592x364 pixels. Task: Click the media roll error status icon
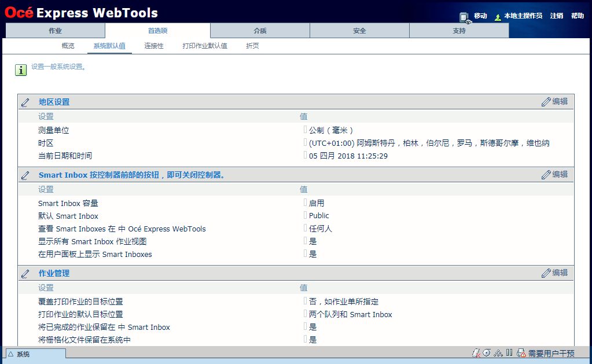(476, 353)
